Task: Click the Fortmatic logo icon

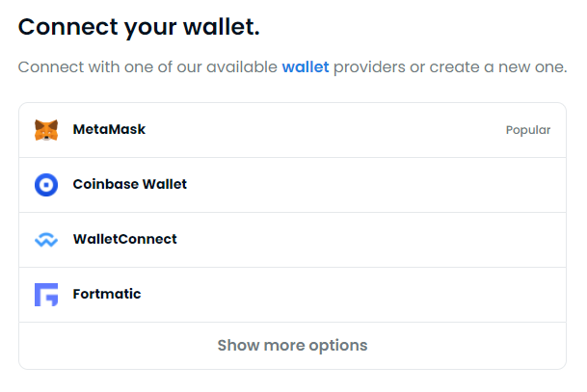Action: (46, 295)
